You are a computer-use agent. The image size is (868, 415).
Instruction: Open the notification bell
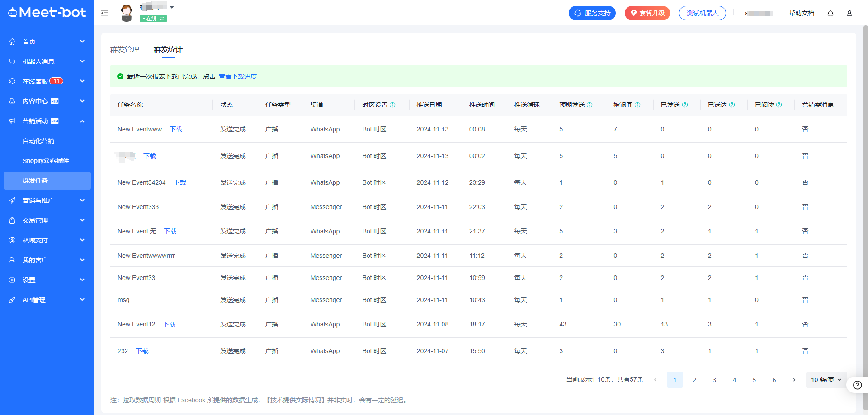pyautogui.click(x=830, y=13)
